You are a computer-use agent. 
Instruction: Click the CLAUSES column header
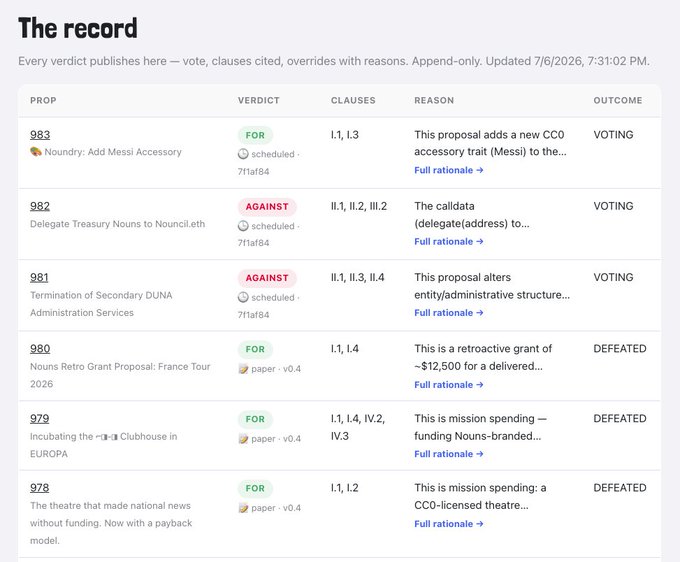[353, 101]
